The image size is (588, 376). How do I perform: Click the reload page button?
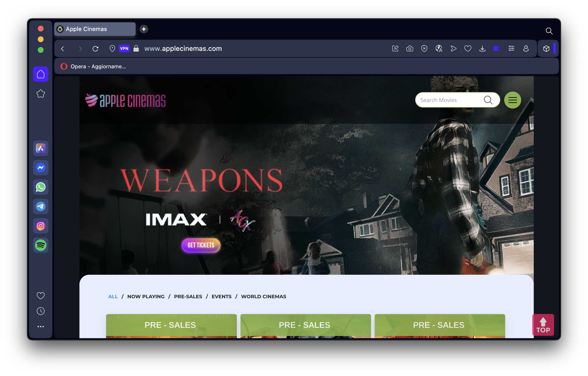coord(95,49)
